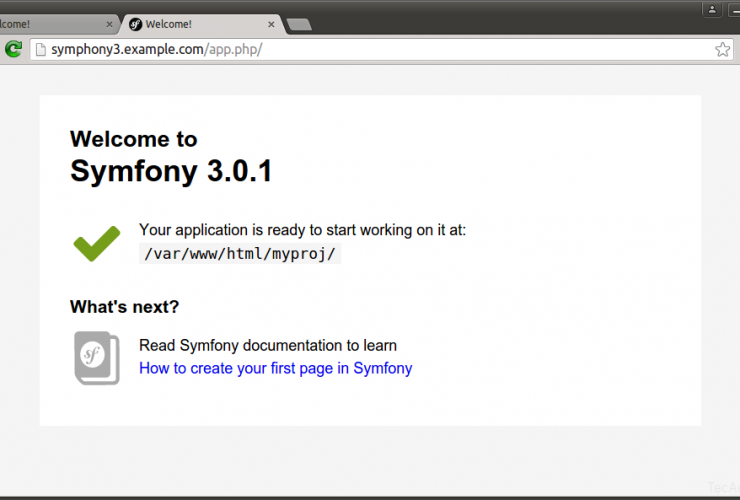Image resolution: width=740 pixels, height=500 pixels.
Task: Click the 'What's next?' heading
Action: coord(124,307)
